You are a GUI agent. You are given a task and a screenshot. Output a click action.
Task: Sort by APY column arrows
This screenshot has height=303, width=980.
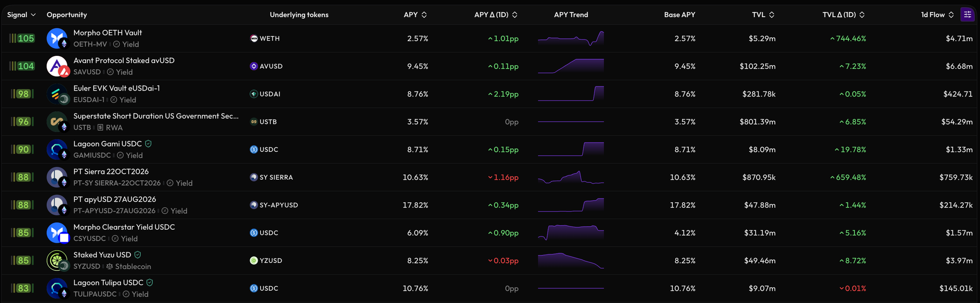(424, 15)
